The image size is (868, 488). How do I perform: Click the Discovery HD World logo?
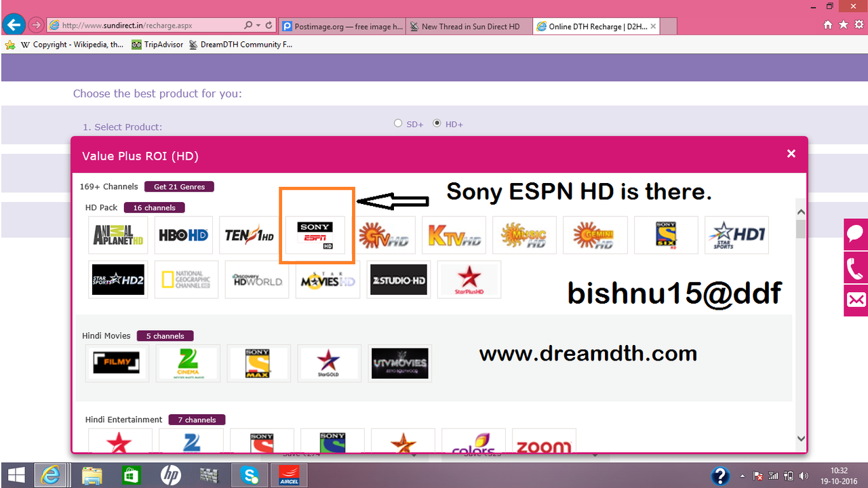click(x=257, y=279)
